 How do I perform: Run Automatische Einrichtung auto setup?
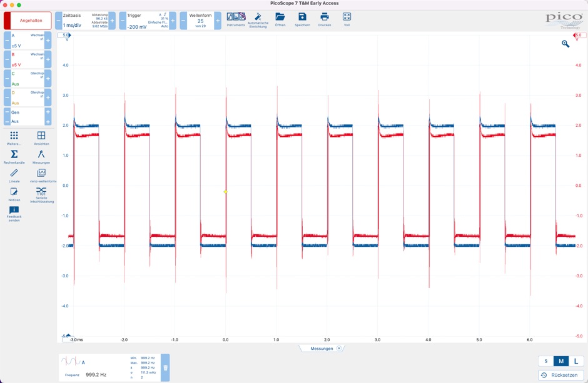pyautogui.click(x=258, y=19)
